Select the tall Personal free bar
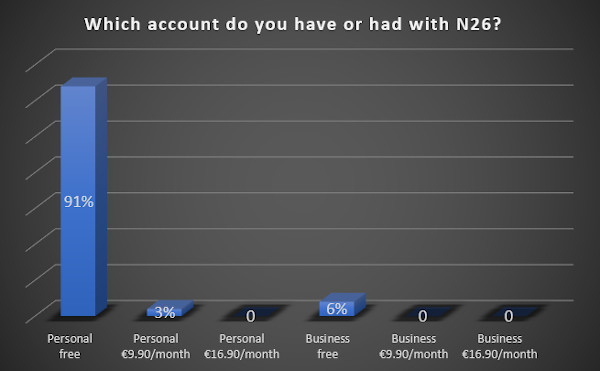The height and width of the screenshot is (371, 600). (x=83, y=197)
